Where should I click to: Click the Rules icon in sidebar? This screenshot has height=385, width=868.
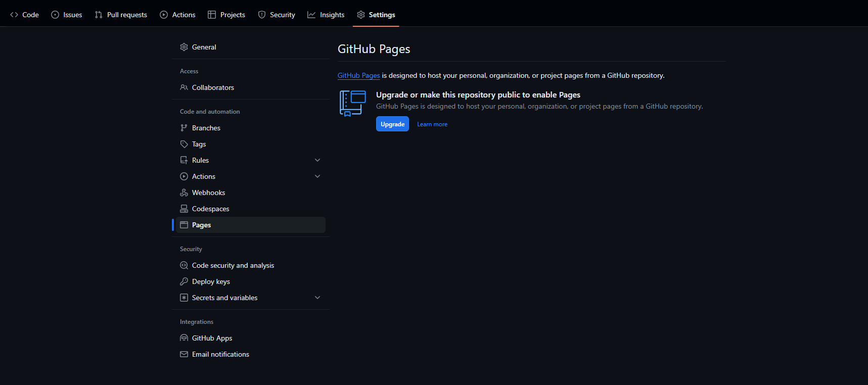(x=184, y=160)
